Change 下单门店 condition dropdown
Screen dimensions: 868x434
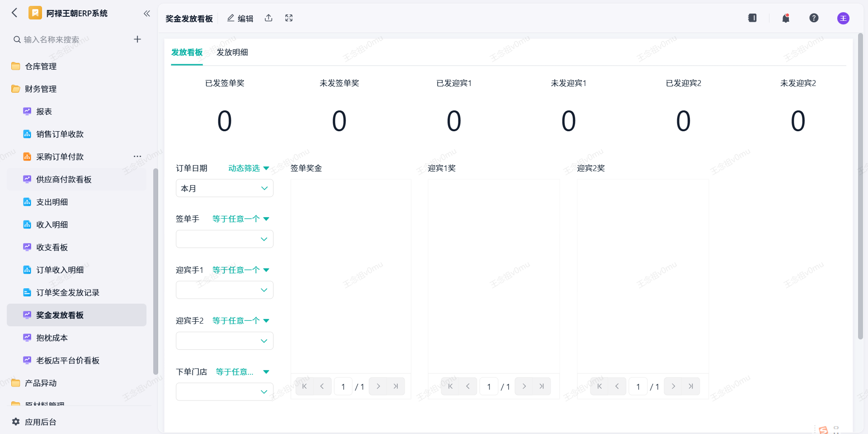[242, 372]
